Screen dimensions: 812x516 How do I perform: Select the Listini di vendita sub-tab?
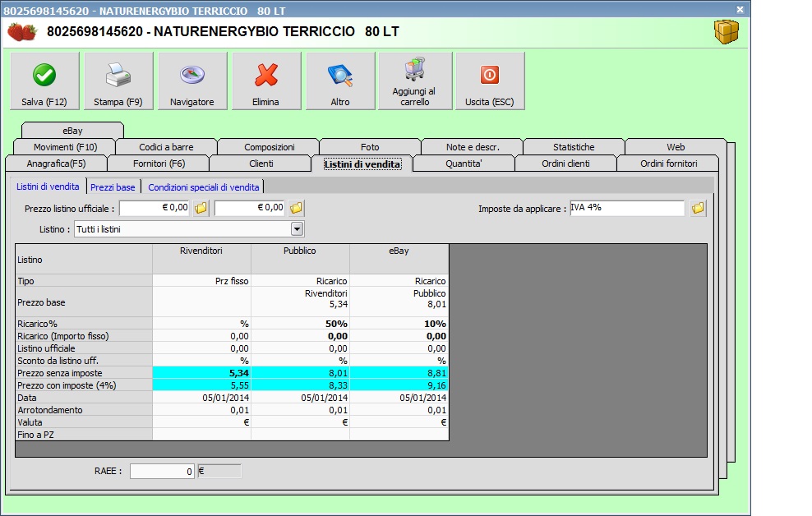coord(48,187)
